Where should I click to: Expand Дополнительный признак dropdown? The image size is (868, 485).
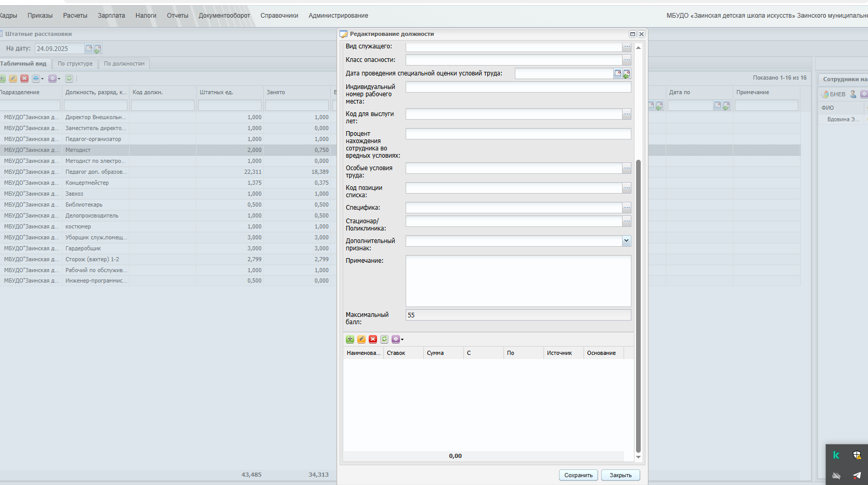point(627,241)
